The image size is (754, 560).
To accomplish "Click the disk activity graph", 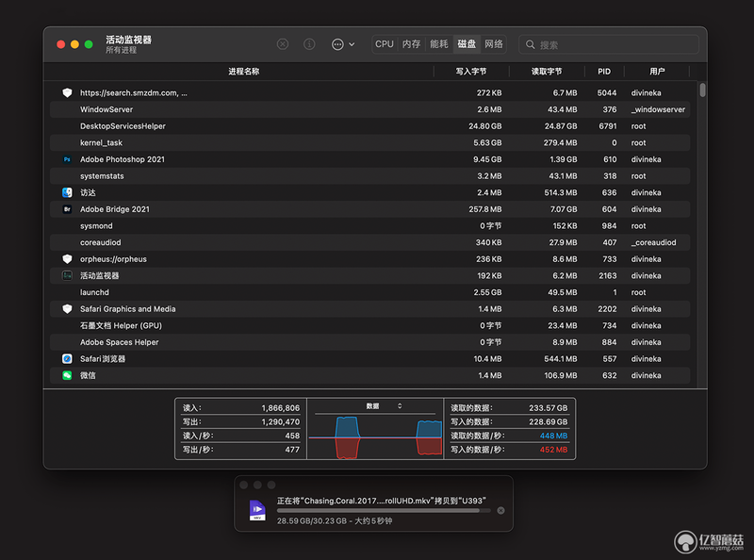I will pos(375,437).
